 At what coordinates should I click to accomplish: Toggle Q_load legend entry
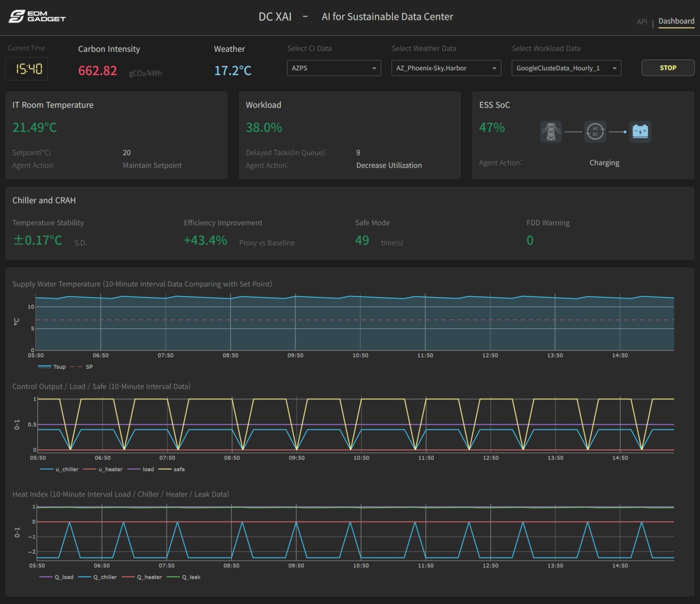[x=58, y=577]
